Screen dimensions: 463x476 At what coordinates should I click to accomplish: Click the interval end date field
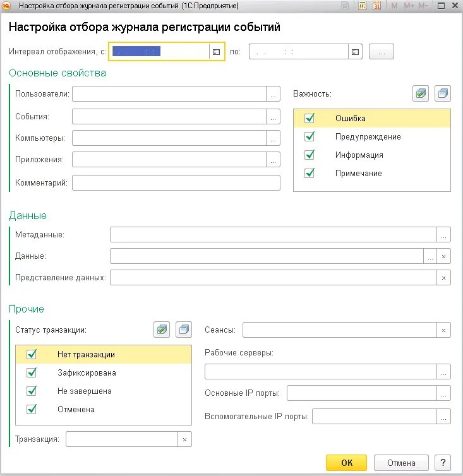299,52
